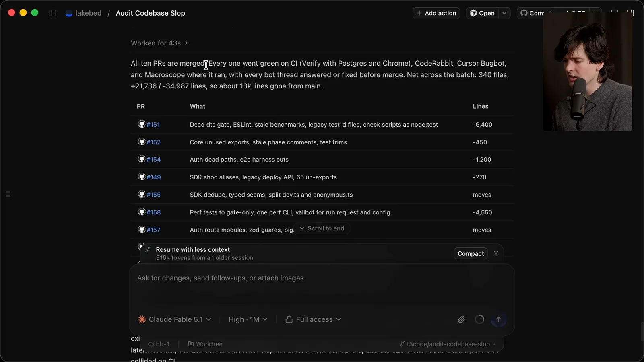The height and width of the screenshot is (362, 644).
Task: Click the compact arrows icon in banner
Action: [x=148, y=249]
